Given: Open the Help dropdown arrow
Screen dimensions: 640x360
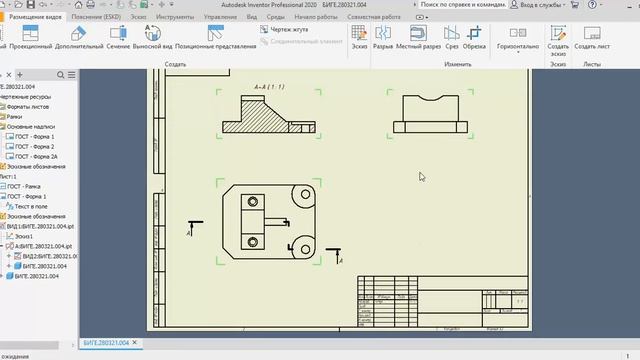Looking at the screenshot, I should pyautogui.click(x=601, y=5).
